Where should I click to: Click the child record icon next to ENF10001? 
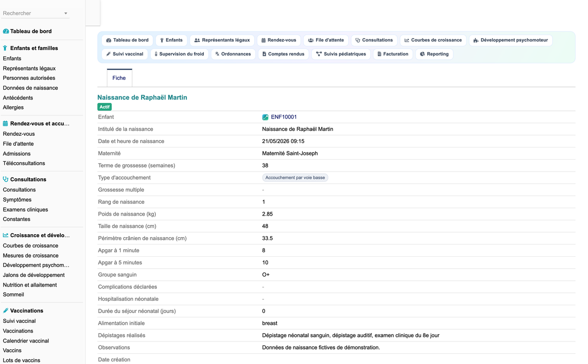(x=265, y=117)
